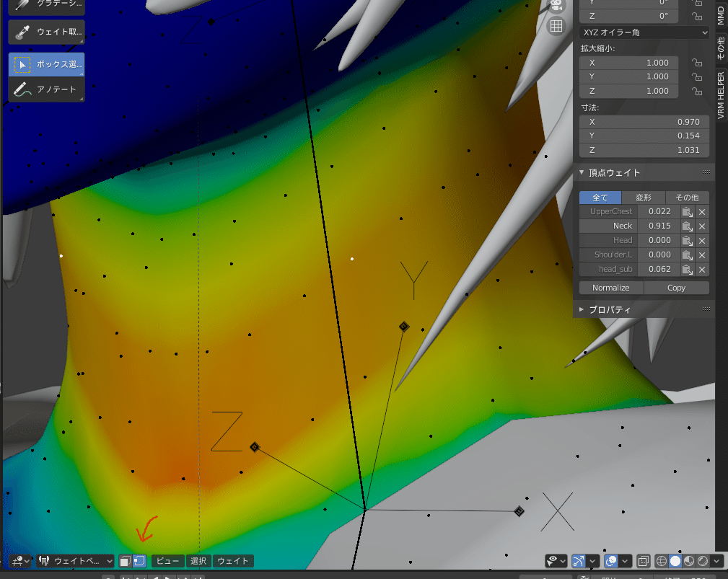Open the VRM HELPER sidebar tab
The width and height of the screenshot is (728, 579).
point(721,95)
